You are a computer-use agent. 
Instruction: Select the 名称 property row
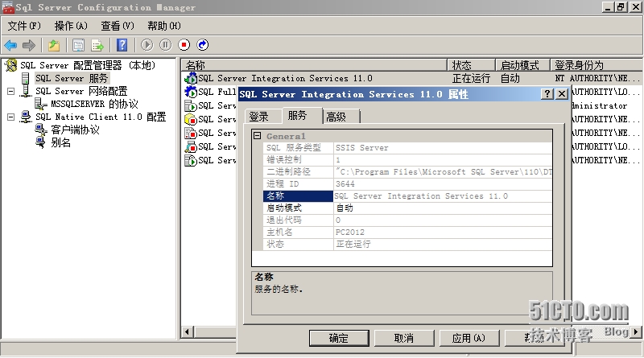[x=407, y=196]
